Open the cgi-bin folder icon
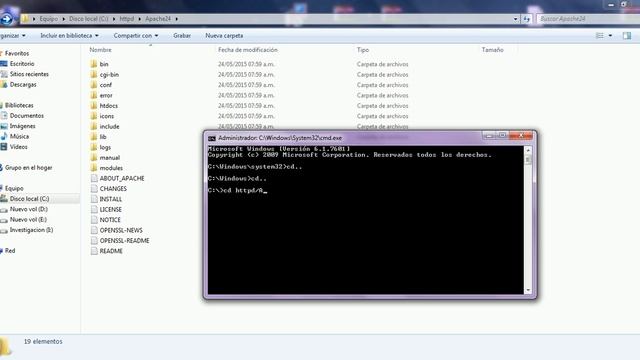The width and height of the screenshot is (640, 360). pyautogui.click(x=94, y=74)
